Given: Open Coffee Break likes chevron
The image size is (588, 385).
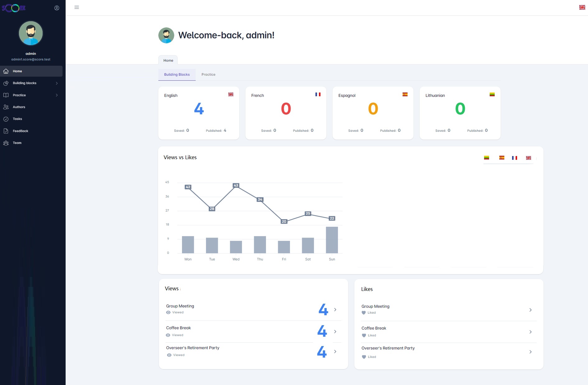Looking at the screenshot, I should point(530,332).
